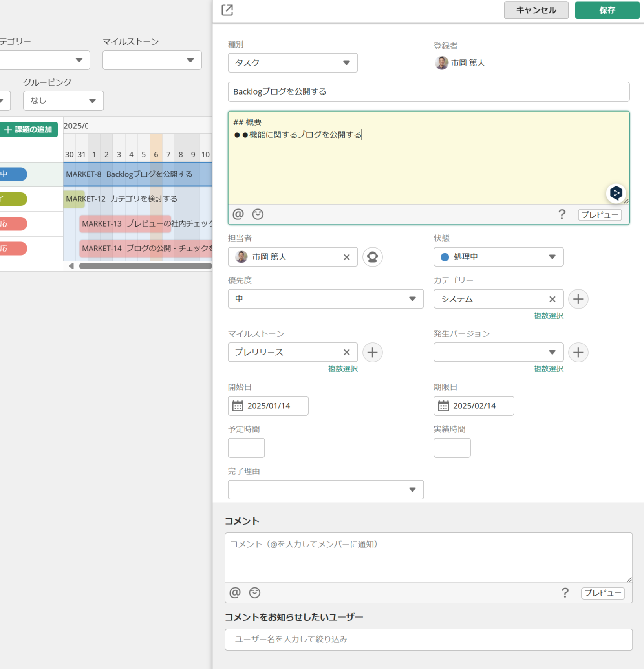Click the issue title input field
Image resolution: width=644 pixels, height=669 pixels.
coord(428,91)
